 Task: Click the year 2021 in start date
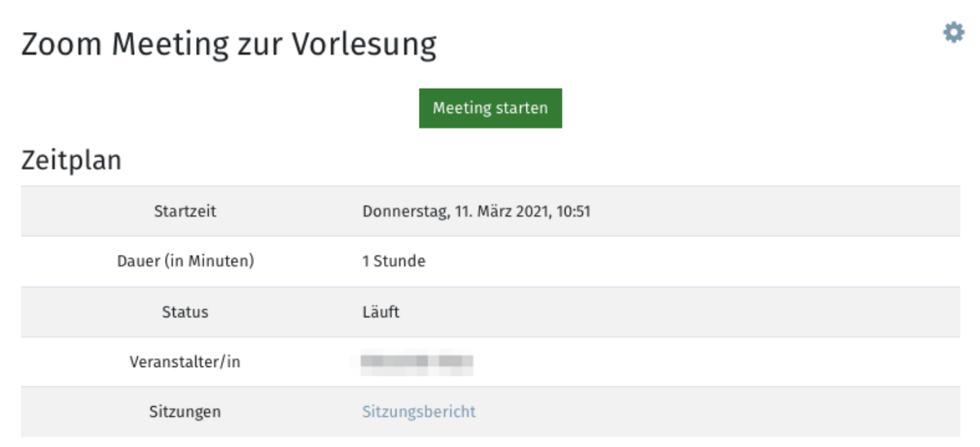pos(533,212)
